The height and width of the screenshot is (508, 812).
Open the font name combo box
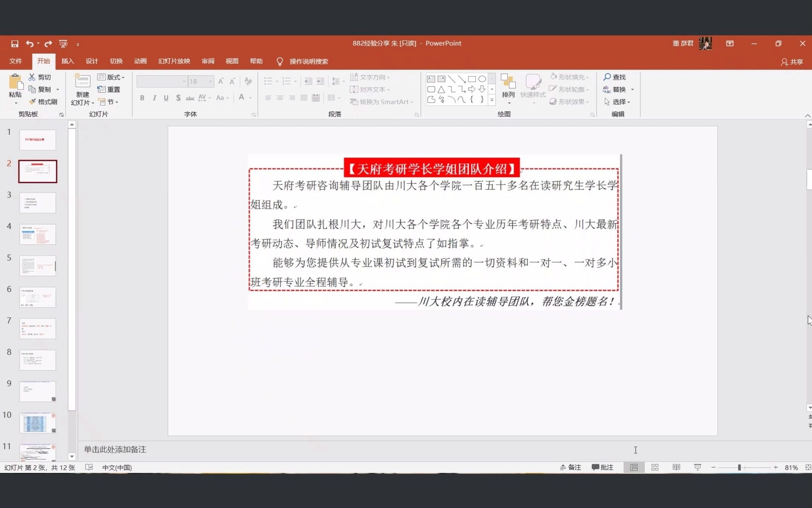click(x=162, y=81)
